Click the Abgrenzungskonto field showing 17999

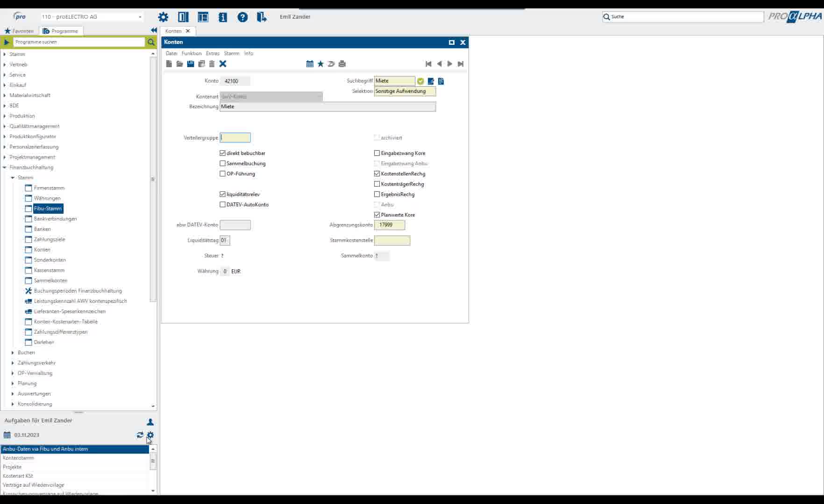pyautogui.click(x=390, y=225)
